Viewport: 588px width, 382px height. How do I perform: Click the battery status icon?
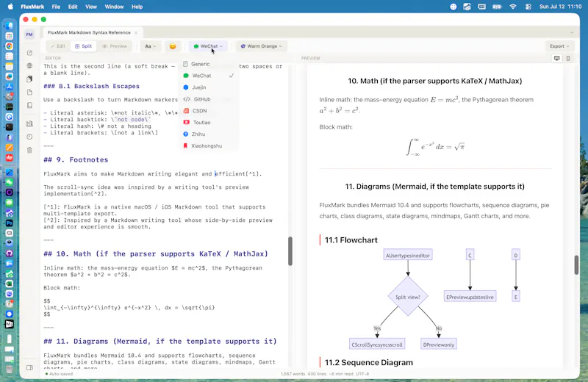497,7
